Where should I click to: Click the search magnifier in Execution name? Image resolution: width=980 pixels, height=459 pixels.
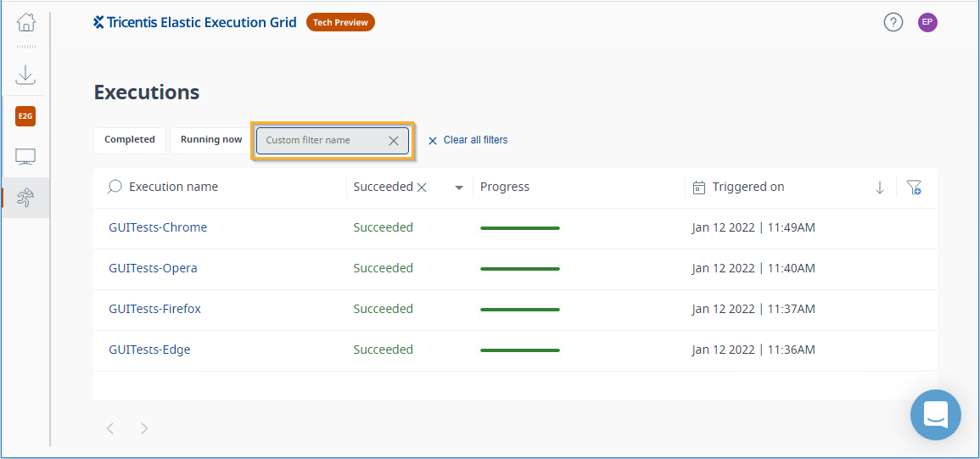coord(115,187)
